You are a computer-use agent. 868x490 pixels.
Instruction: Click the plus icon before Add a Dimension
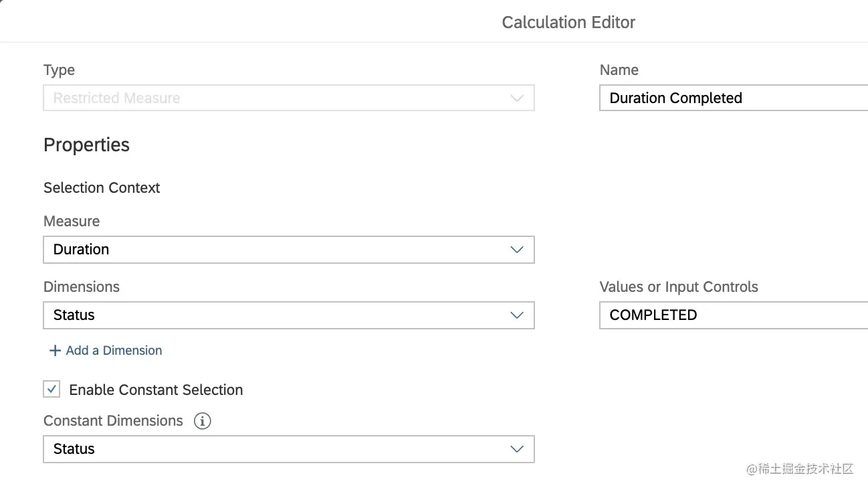click(x=55, y=351)
